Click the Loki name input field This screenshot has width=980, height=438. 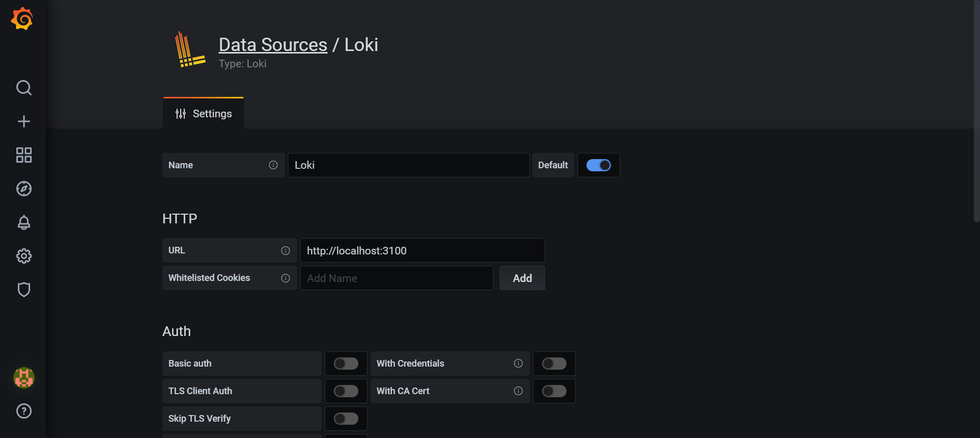point(408,165)
